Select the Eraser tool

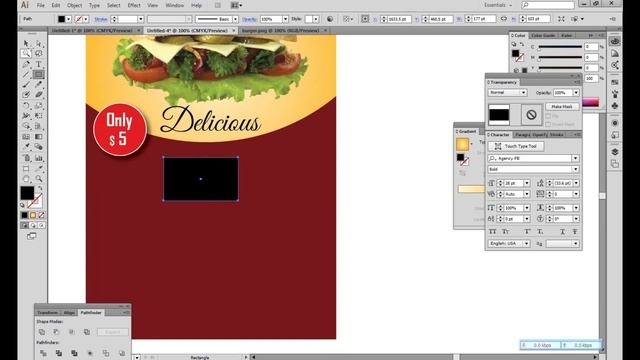(x=39, y=95)
